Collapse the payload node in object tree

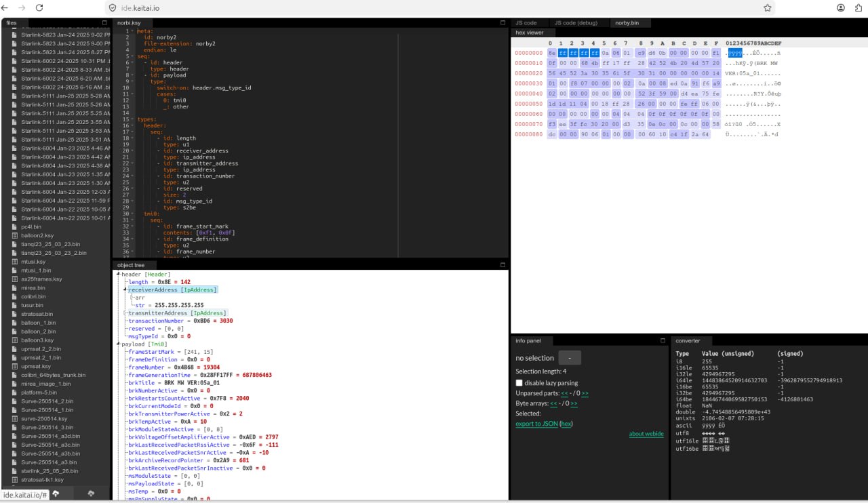coord(118,344)
